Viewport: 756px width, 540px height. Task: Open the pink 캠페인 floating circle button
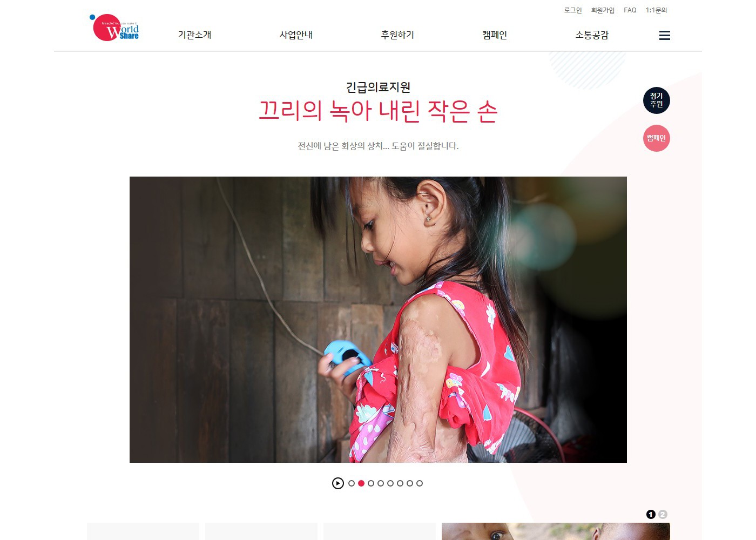click(x=657, y=138)
